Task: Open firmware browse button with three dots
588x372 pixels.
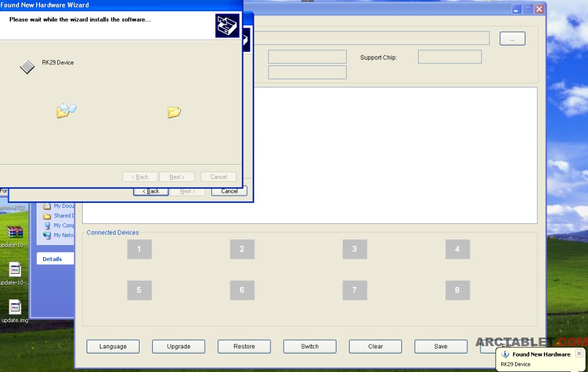Action: (512, 38)
